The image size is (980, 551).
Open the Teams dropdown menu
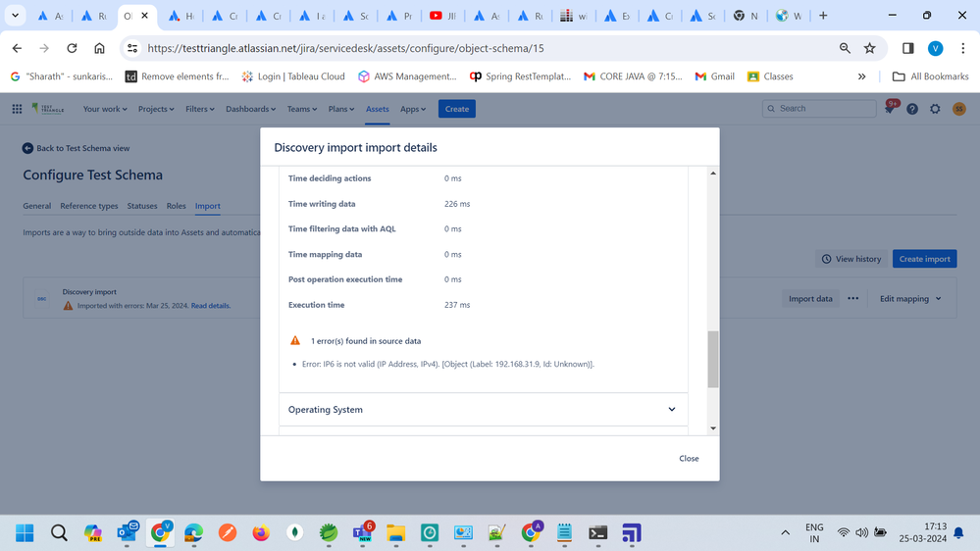point(302,109)
